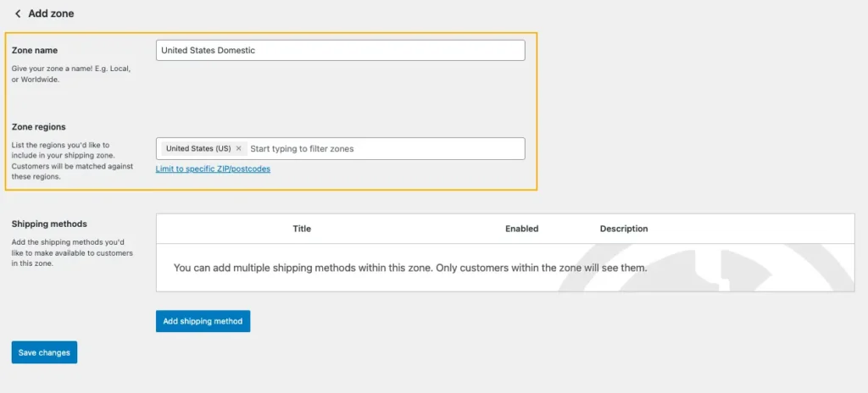The image size is (868, 393).
Task: Select the Description column header
Action: (x=623, y=229)
